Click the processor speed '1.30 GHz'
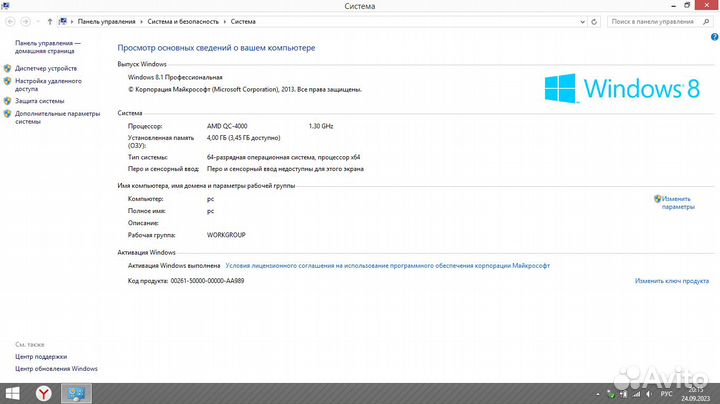This screenshot has width=720, height=404. pos(321,126)
